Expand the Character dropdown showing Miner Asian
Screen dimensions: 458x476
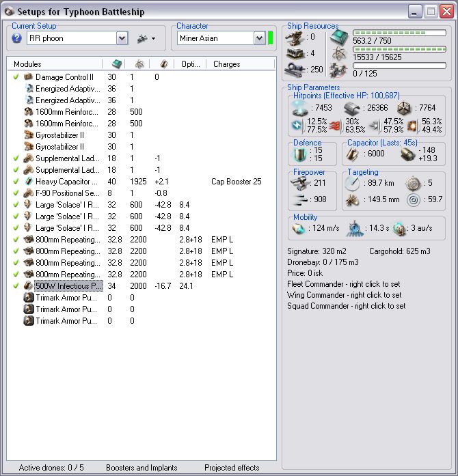pos(259,38)
